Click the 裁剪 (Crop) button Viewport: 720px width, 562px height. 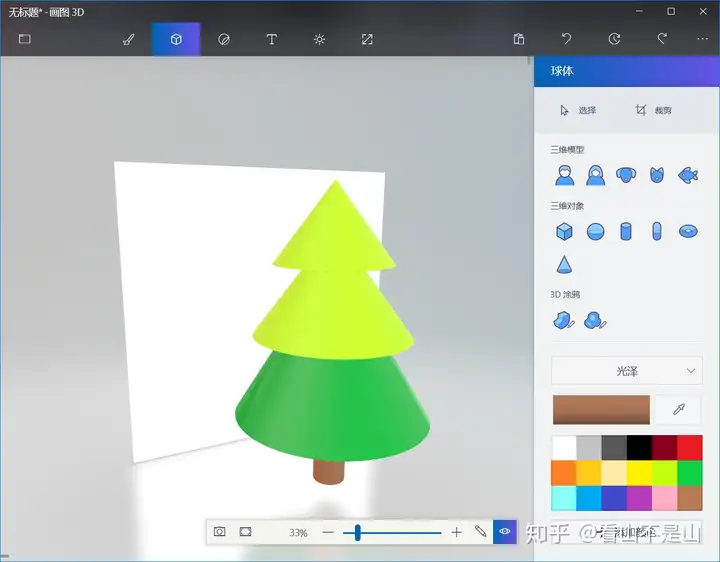(x=653, y=110)
